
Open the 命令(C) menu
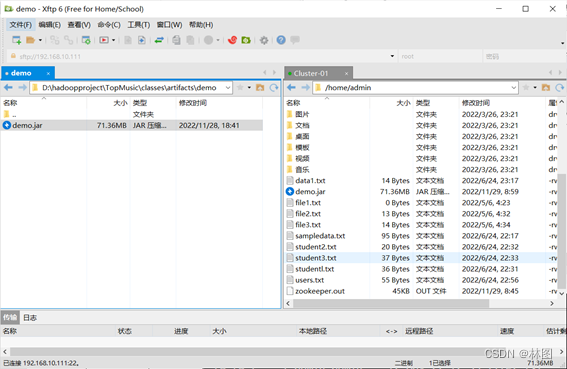(109, 25)
